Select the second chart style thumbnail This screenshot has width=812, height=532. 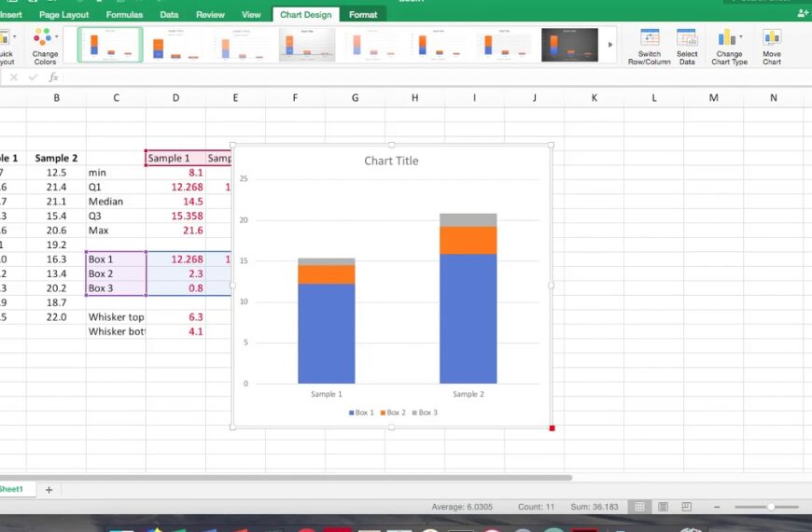tap(176, 45)
